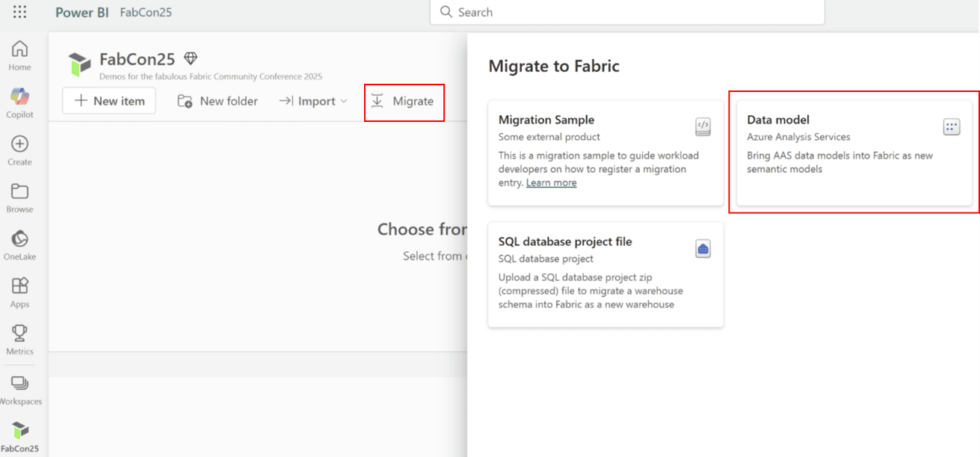
Task: Open Browse folder in sidebar
Action: click(20, 198)
